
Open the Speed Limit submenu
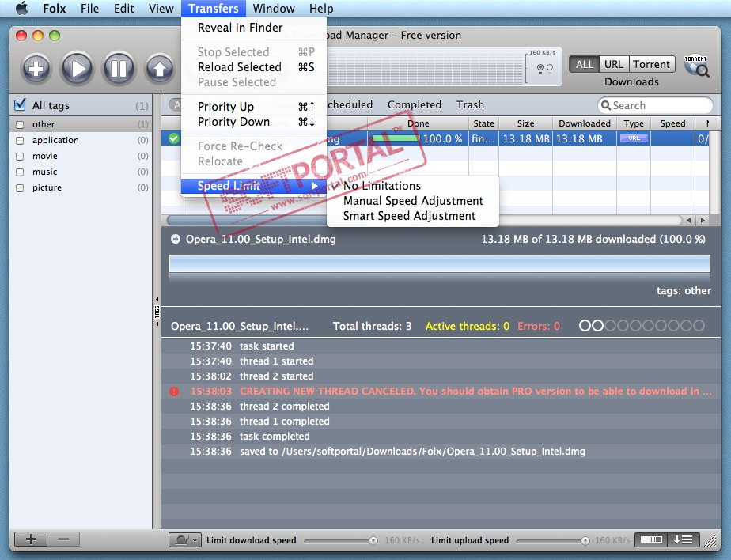(x=254, y=186)
